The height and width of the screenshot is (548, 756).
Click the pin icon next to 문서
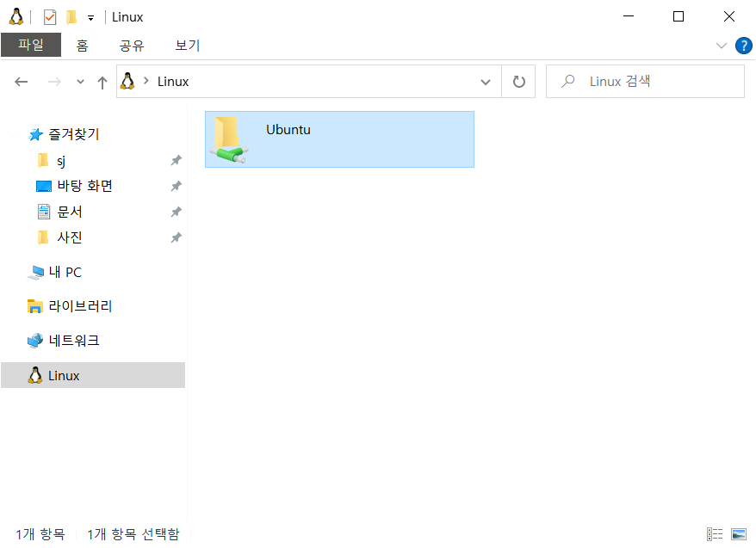point(176,212)
